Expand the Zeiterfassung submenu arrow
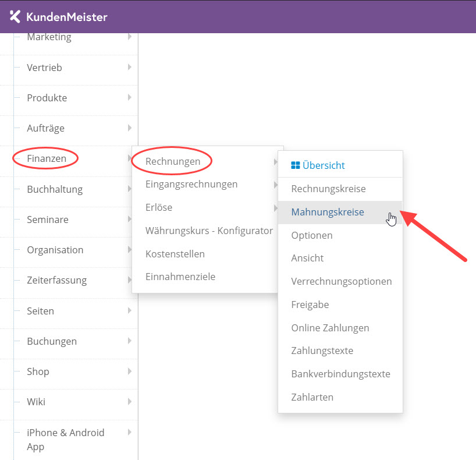Viewport: 476px width, 460px height. [130, 280]
